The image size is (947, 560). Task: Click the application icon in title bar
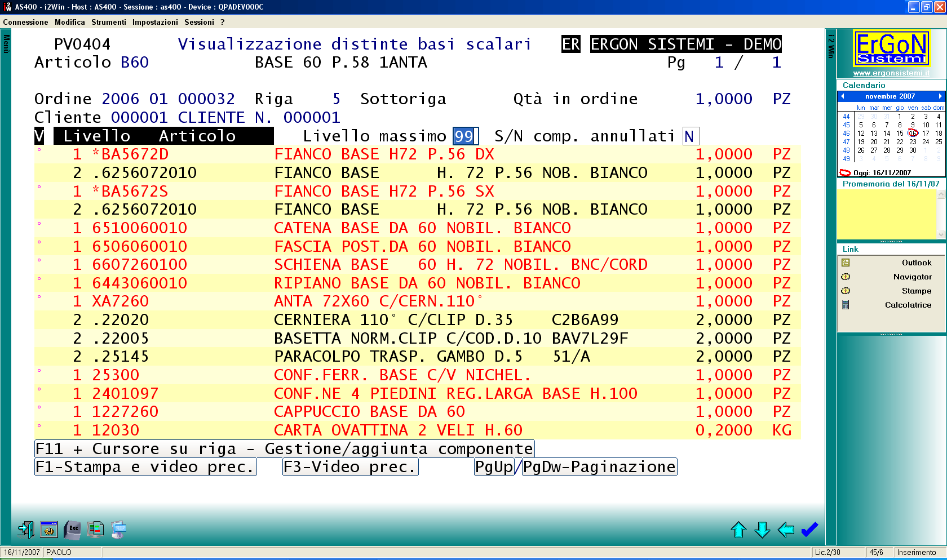[x=7, y=7]
